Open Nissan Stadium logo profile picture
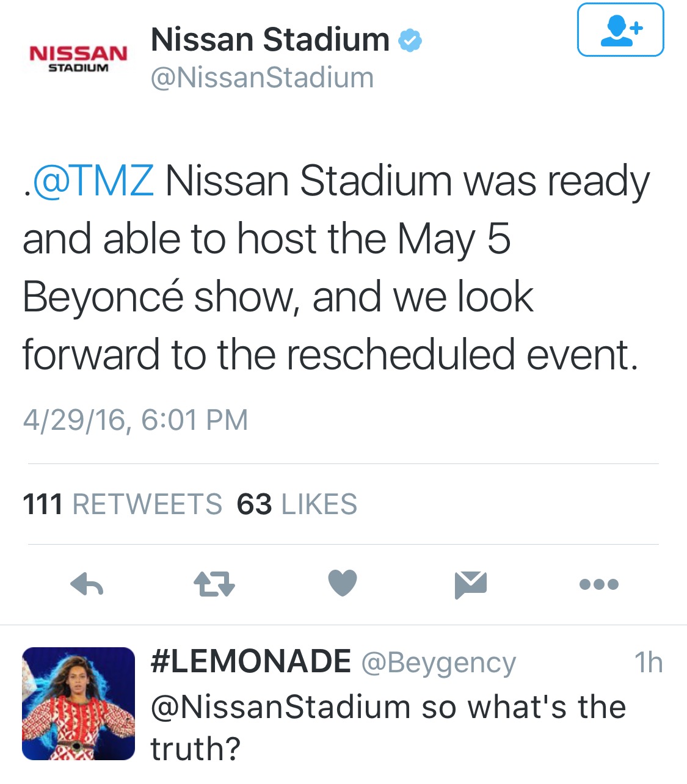Screen dimensions: 687x784 (x=78, y=59)
